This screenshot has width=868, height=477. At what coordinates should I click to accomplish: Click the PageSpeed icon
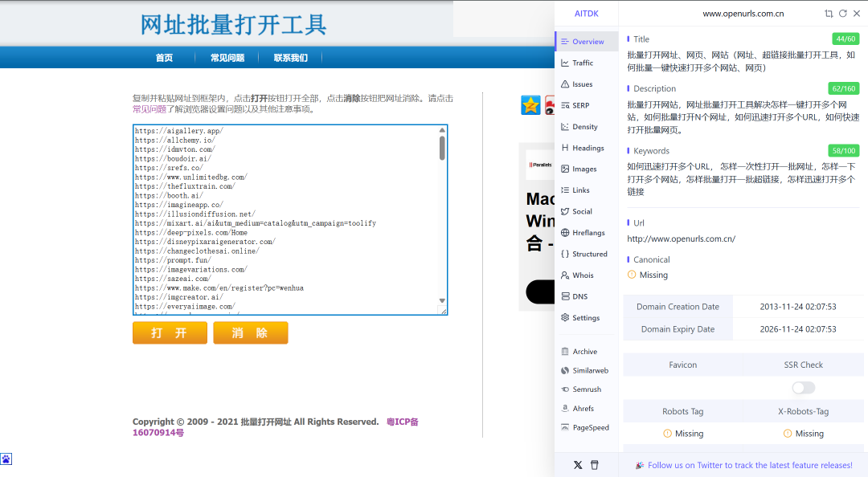(x=565, y=427)
